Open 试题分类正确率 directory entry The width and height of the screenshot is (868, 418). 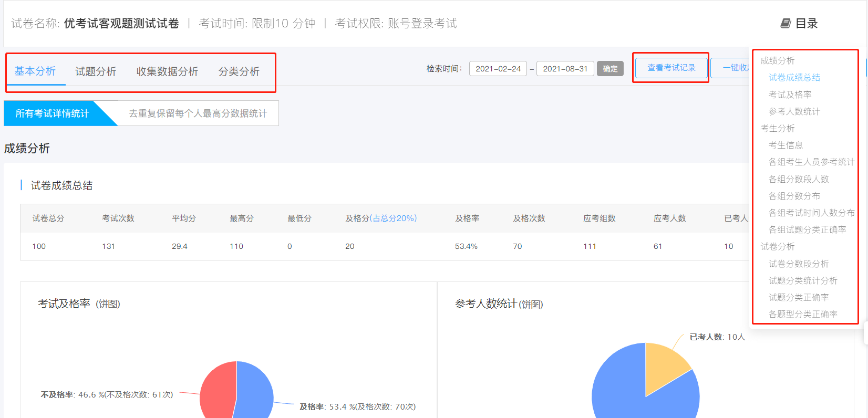click(799, 297)
